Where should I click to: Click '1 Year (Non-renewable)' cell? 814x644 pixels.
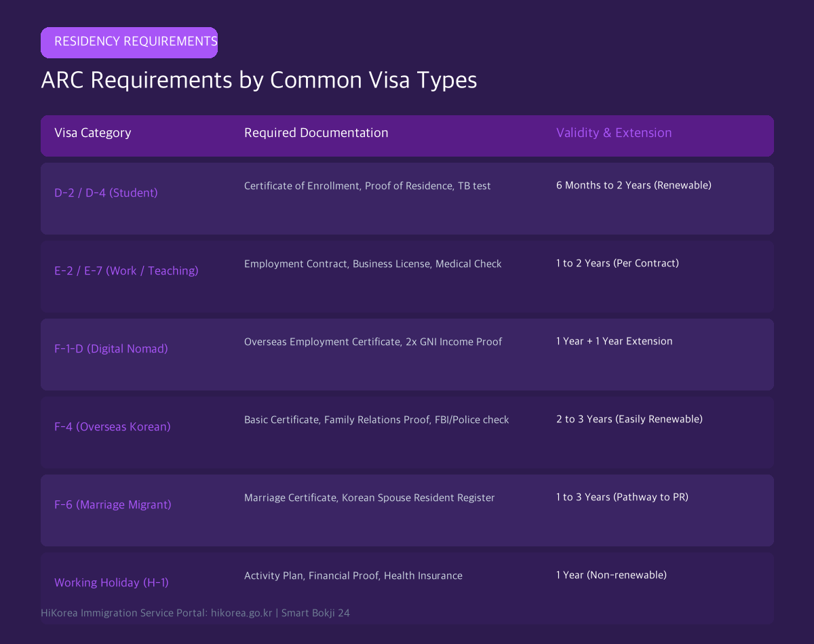click(x=611, y=575)
